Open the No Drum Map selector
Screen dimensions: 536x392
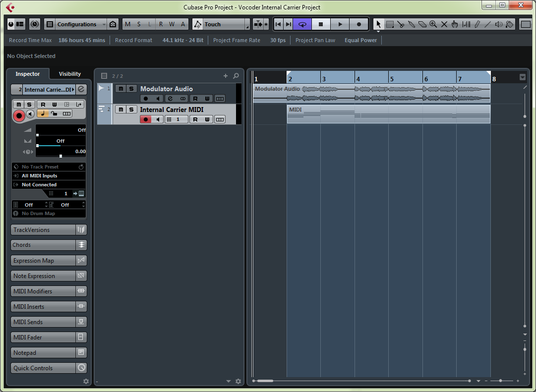pyautogui.click(x=49, y=213)
